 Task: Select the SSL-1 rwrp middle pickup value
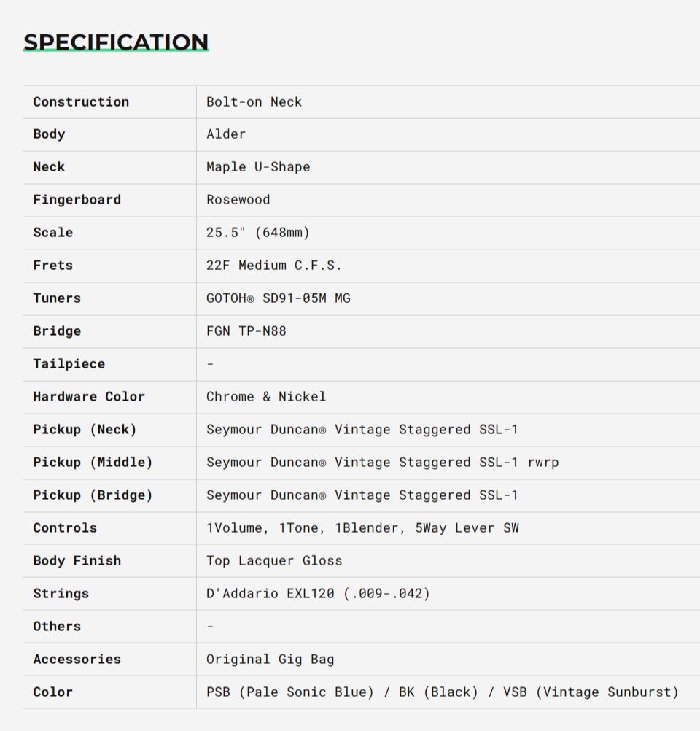coord(383,463)
